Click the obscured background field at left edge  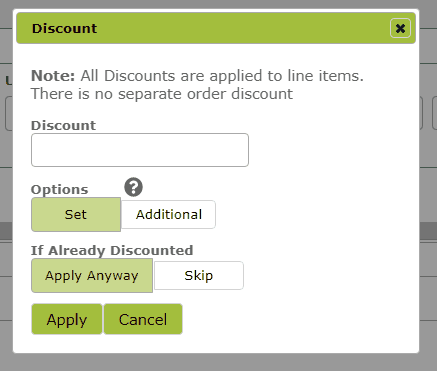click(x=9, y=113)
